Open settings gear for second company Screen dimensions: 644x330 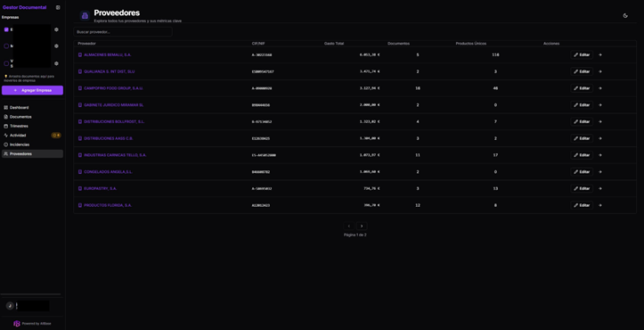56,46
